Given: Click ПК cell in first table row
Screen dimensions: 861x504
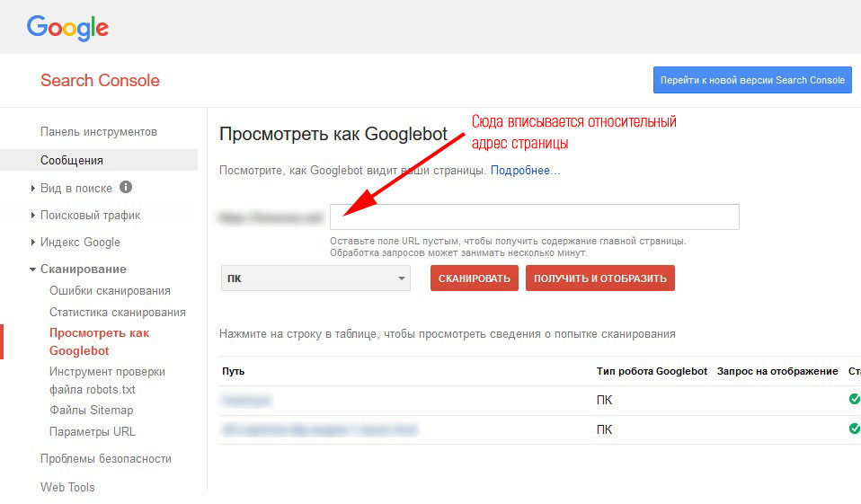Looking at the screenshot, I should pos(604,400).
